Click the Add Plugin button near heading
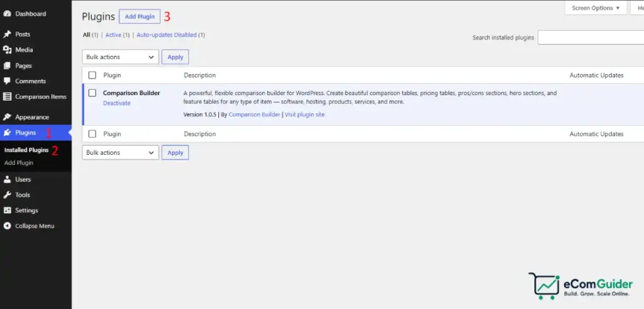Viewport: 644px width, 309px height. point(140,16)
